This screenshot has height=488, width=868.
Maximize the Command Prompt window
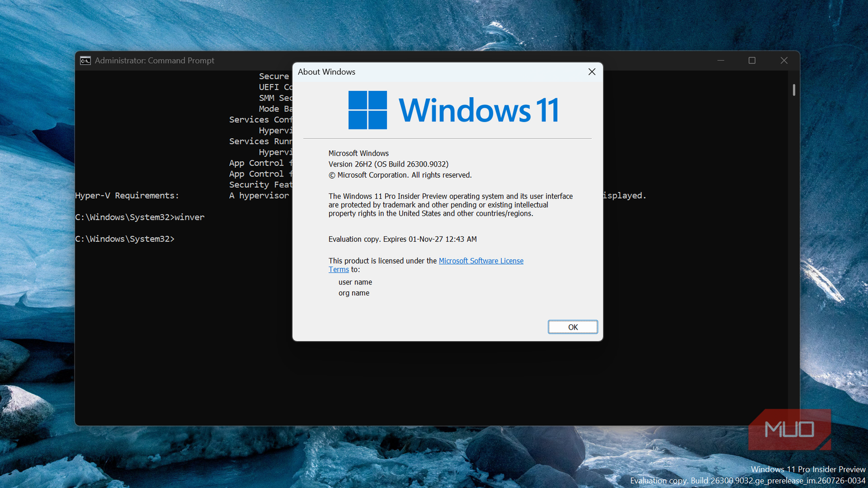tap(752, 60)
